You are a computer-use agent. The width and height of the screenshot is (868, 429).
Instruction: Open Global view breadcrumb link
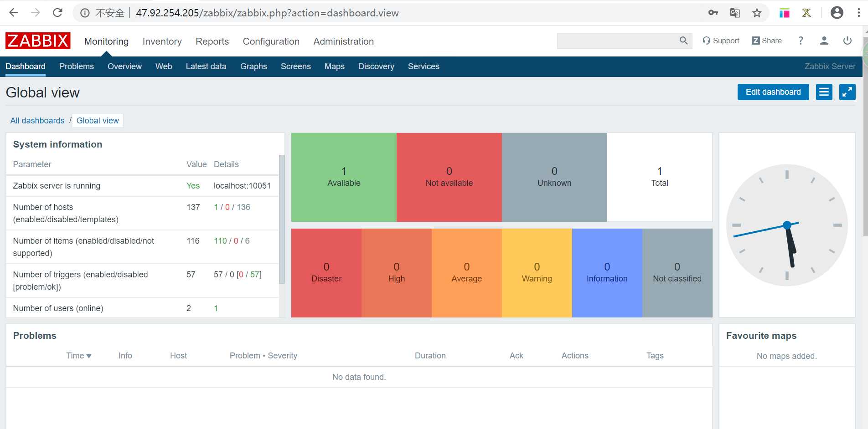coord(98,121)
